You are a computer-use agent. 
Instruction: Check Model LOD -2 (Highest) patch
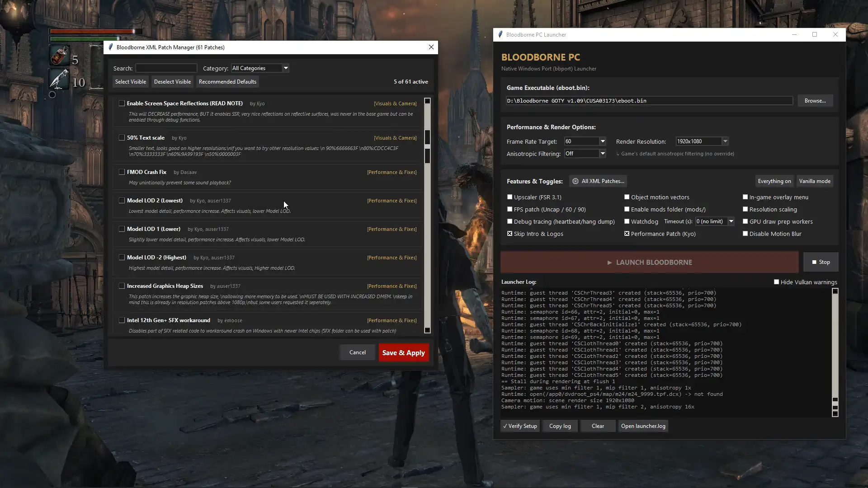click(x=122, y=258)
